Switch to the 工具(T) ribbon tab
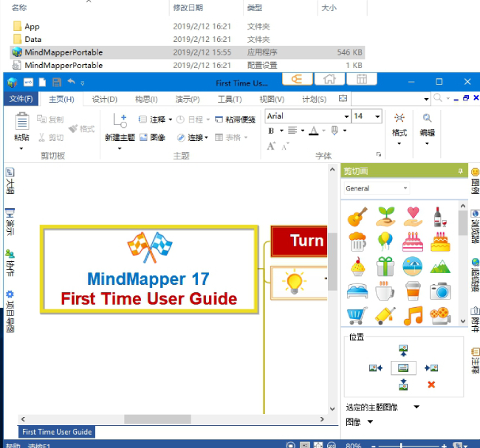The width and height of the screenshot is (480, 448). pyautogui.click(x=230, y=99)
